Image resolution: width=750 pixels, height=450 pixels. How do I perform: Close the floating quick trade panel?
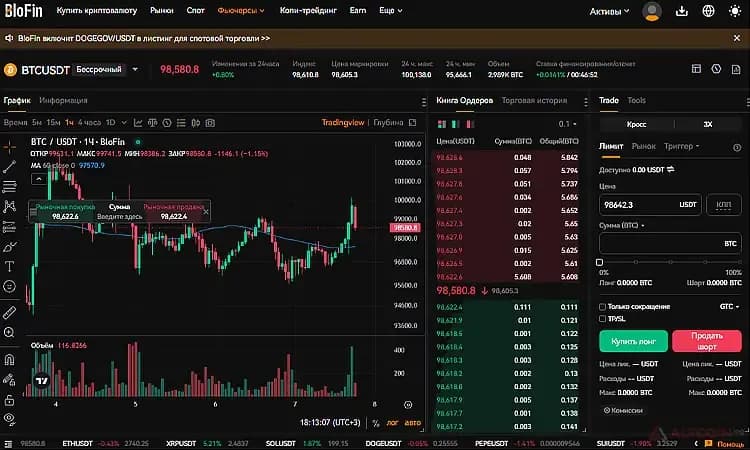point(206,211)
